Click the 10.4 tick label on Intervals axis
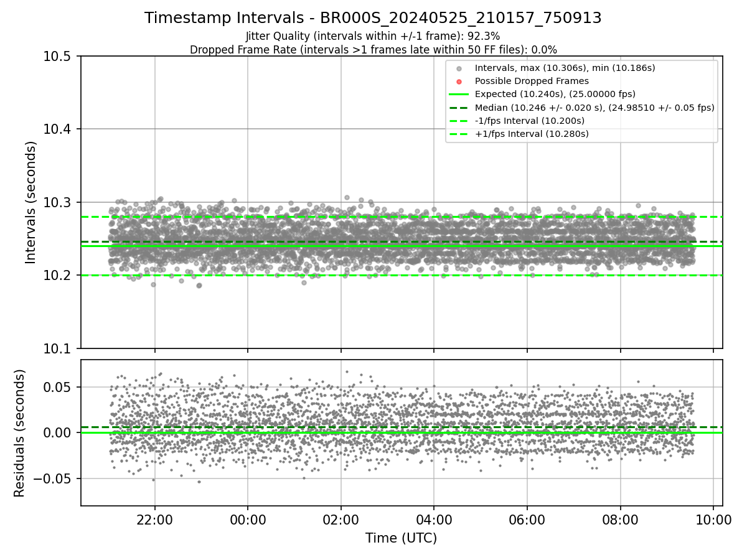 (x=58, y=129)
